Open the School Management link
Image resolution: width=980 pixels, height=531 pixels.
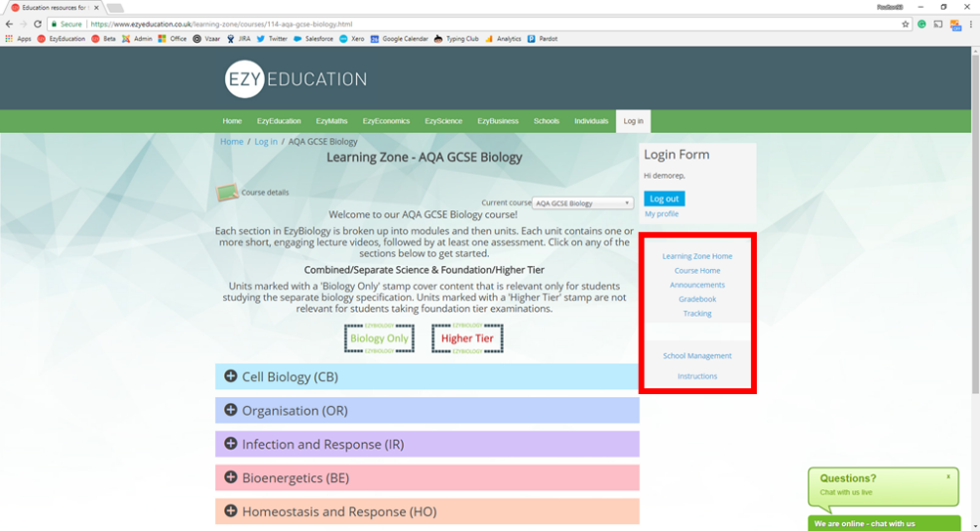(697, 356)
